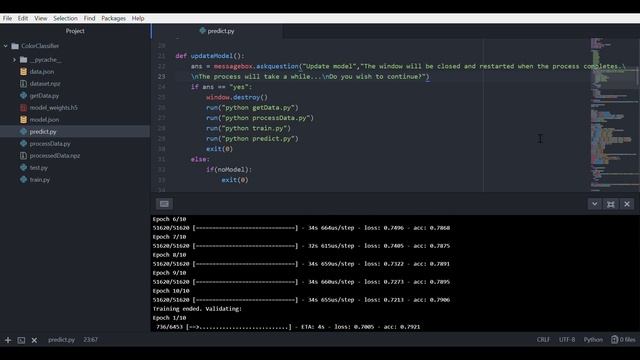Open the Packages menu
The image size is (640, 360).
click(113, 18)
